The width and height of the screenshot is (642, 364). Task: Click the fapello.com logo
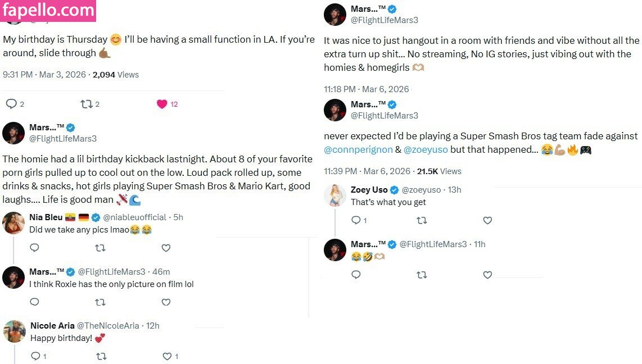pos(48,10)
